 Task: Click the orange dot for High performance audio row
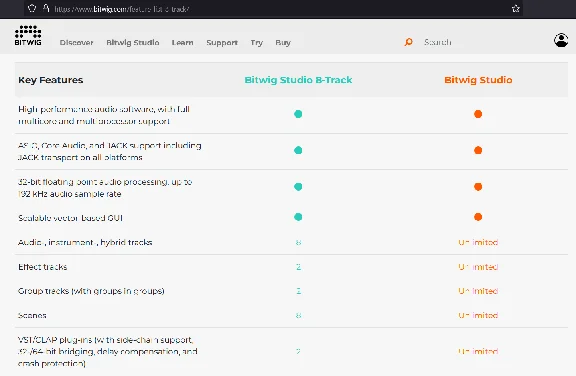478,114
